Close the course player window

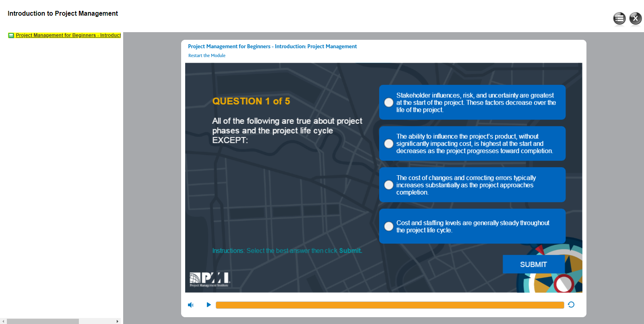(636, 18)
